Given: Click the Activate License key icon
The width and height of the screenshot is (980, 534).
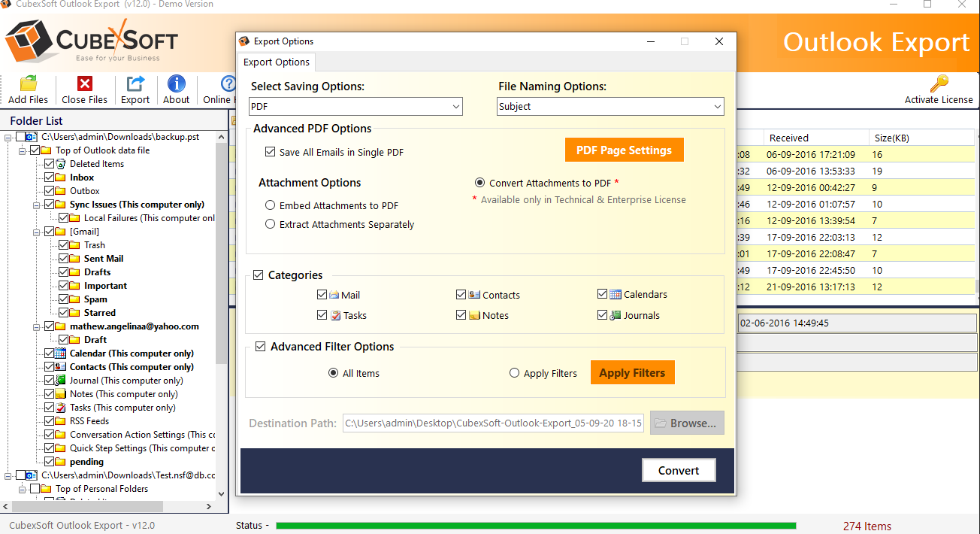Looking at the screenshot, I should pyautogui.click(x=939, y=83).
